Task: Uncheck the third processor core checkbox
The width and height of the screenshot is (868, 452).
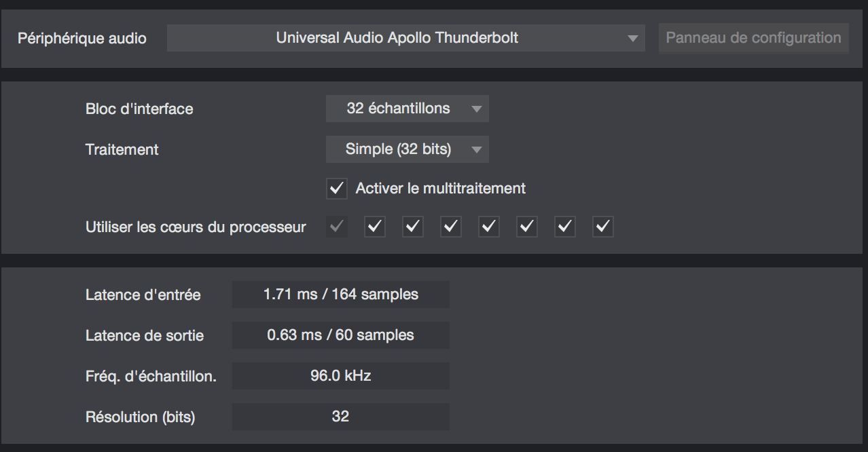Action: click(x=413, y=227)
